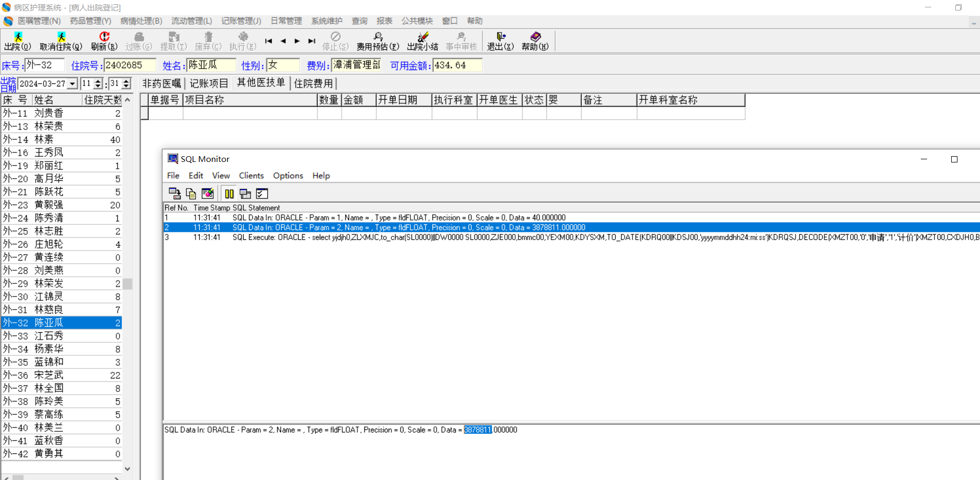The height and width of the screenshot is (480, 980).
Task: Click the 住院号 field showing 2402685
Action: click(129, 65)
